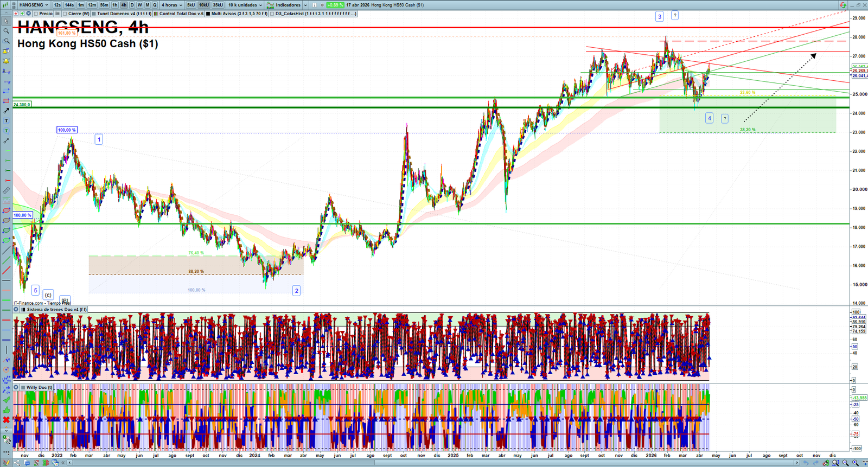Click the horizontal scrollbar below the chart

click(x=434, y=463)
